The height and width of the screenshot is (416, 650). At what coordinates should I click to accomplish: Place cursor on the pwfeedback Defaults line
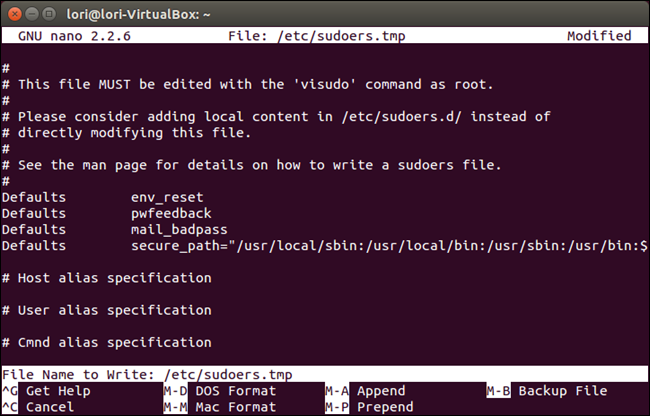(x=107, y=213)
